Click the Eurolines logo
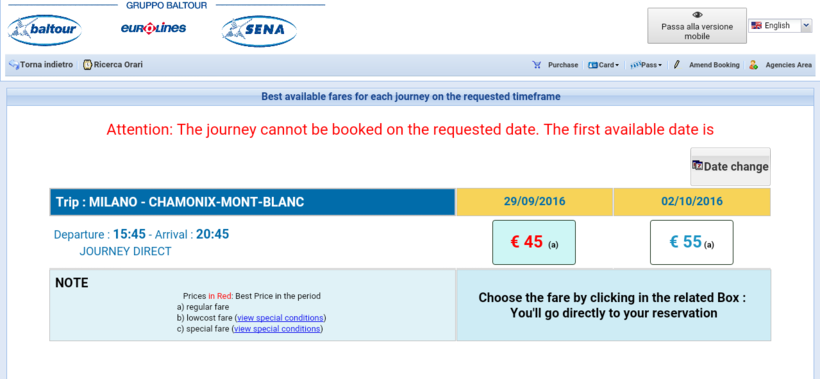Screen dimensions: 820x379 click(x=153, y=28)
